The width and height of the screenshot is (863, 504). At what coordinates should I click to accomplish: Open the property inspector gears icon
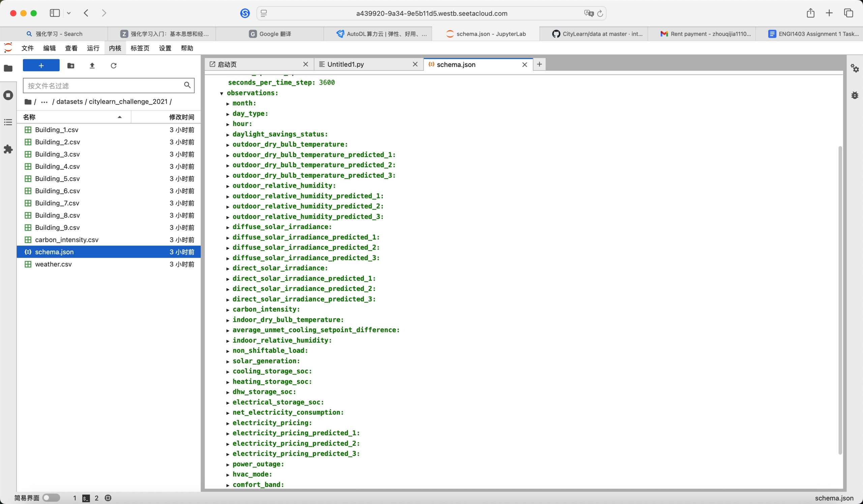pos(855,68)
